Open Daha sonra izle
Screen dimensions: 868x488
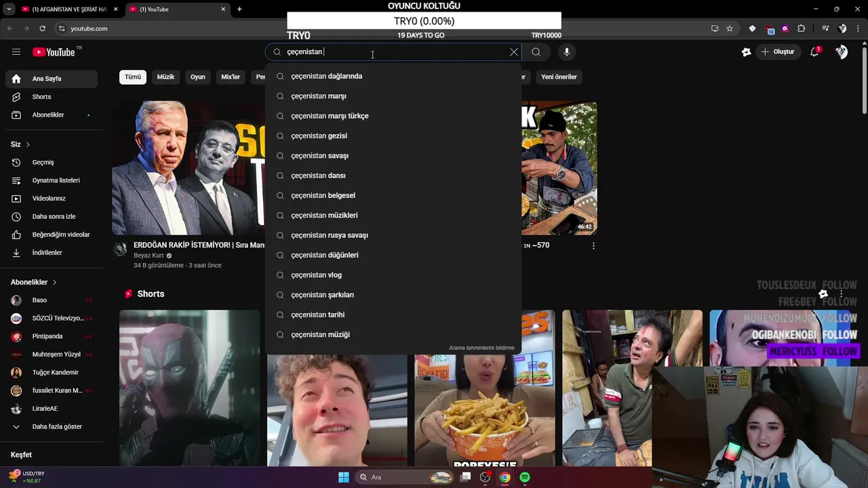coord(52,216)
